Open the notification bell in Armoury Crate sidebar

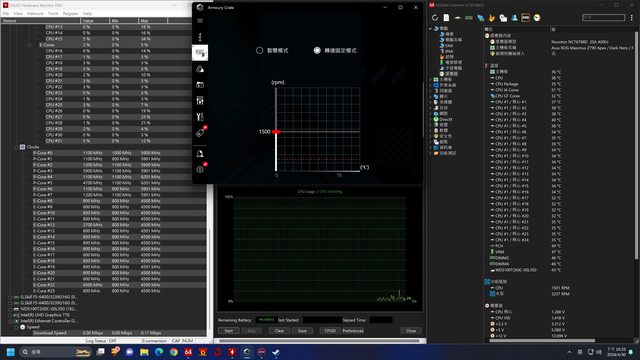click(x=200, y=154)
